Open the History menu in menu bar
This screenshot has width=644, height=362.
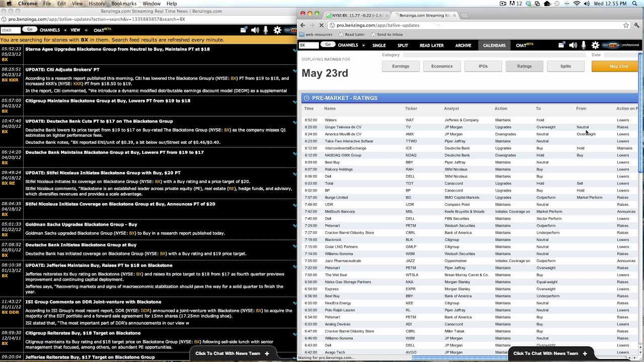pyautogui.click(x=97, y=4)
